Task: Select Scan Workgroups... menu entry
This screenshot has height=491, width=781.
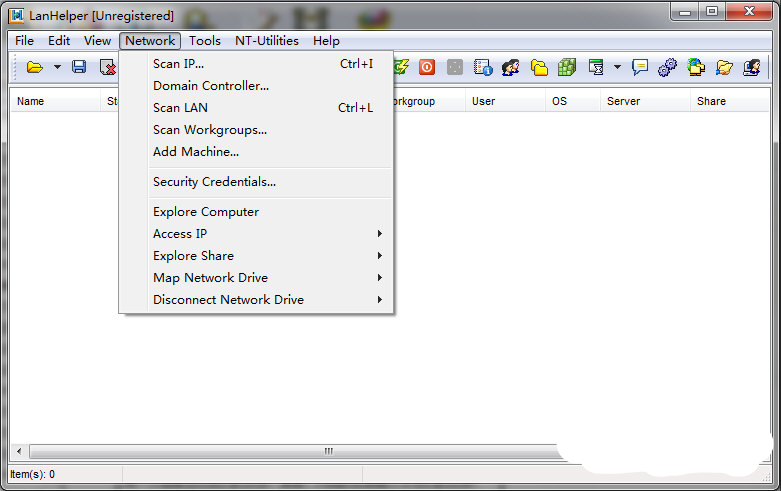Action: (x=257, y=129)
